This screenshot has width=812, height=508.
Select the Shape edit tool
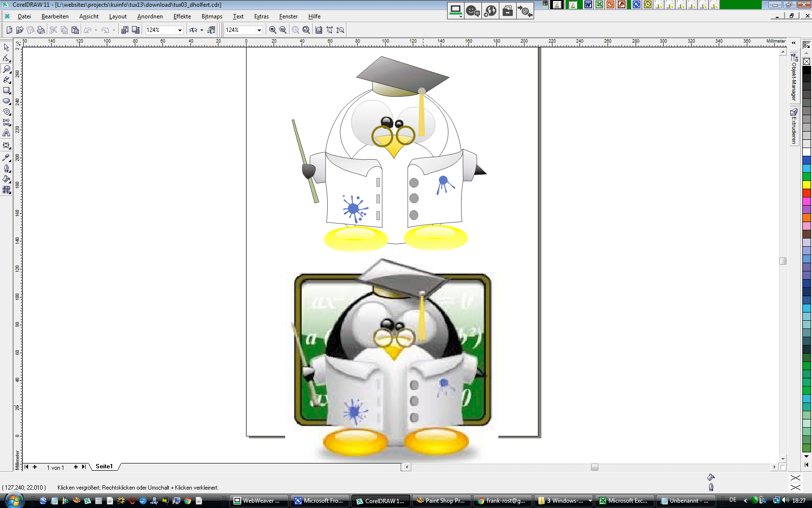(6, 58)
